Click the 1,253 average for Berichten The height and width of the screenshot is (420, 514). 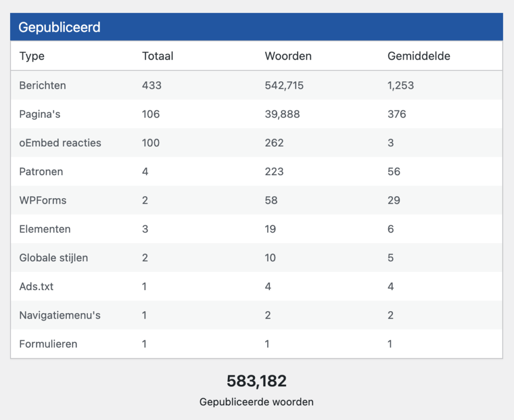coord(401,85)
